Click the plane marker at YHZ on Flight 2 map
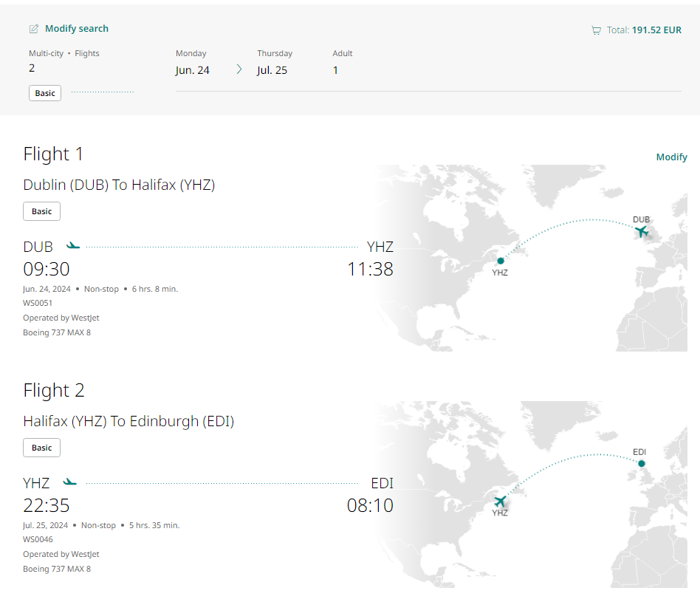The image size is (700, 602). pos(500,501)
